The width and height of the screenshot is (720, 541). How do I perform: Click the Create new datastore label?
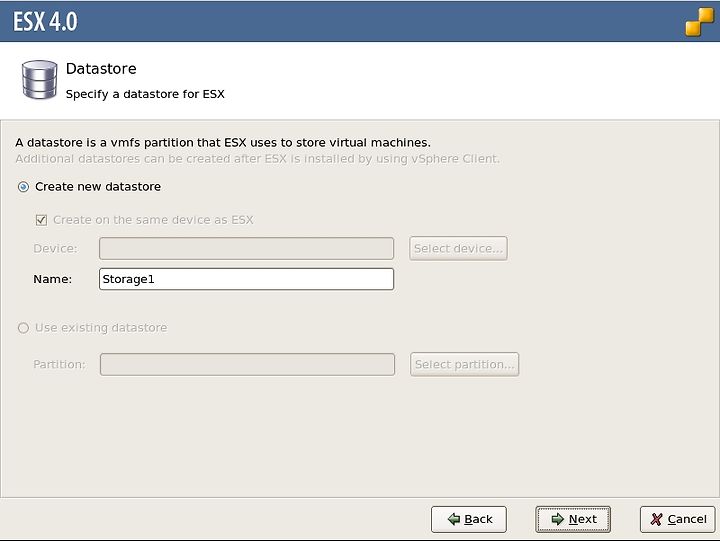[98, 187]
